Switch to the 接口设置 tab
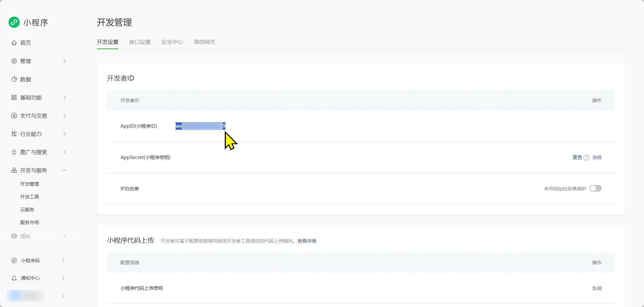Screen dimensions: 644x307 [x=140, y=42]
